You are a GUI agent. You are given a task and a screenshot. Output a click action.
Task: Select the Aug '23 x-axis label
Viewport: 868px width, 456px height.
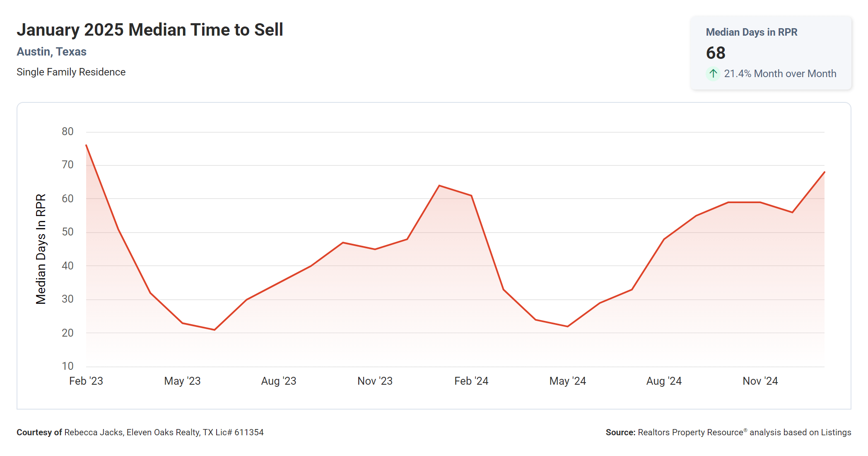click(x=279, y=381)
